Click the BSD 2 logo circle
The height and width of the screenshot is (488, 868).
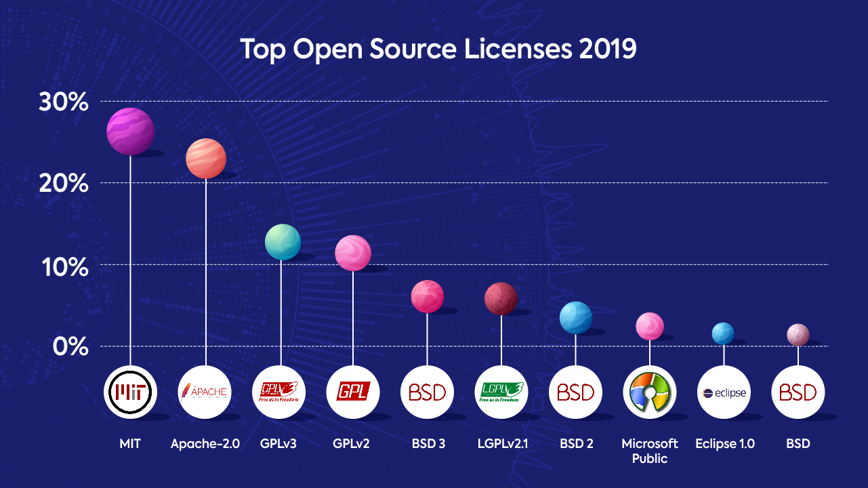pyautogui.click(x=575, y=392)
